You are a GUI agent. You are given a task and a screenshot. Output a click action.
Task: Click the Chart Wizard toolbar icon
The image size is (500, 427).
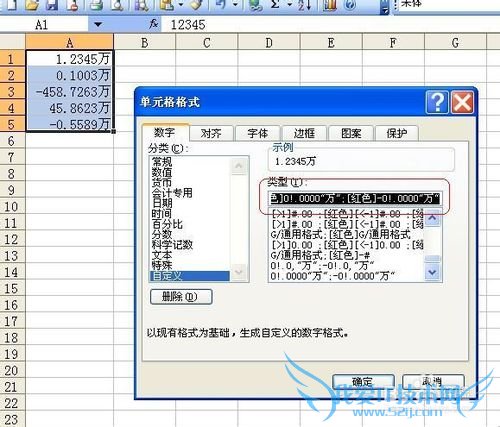point(330,5)
